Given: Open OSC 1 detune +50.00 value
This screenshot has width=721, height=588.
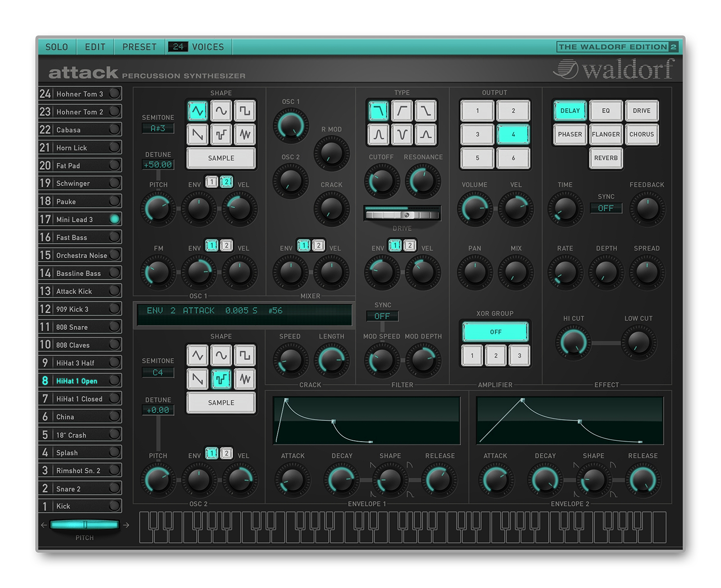Looking at the screenshot, I should click(158, 165).
